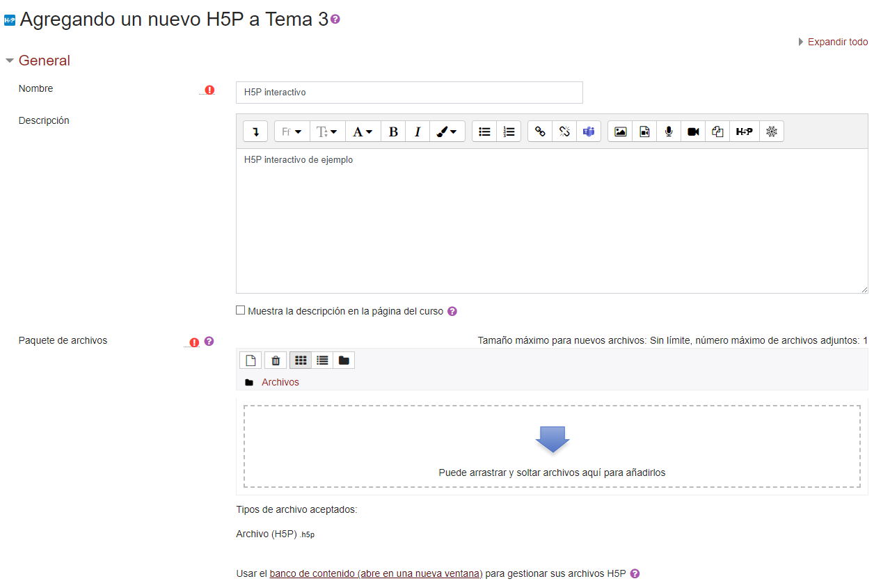The width and height of the screenshot is (874, 588).
Task: Insert H5P content from editor toolbar
Action: pyautogui.click(x=745, y=132)
